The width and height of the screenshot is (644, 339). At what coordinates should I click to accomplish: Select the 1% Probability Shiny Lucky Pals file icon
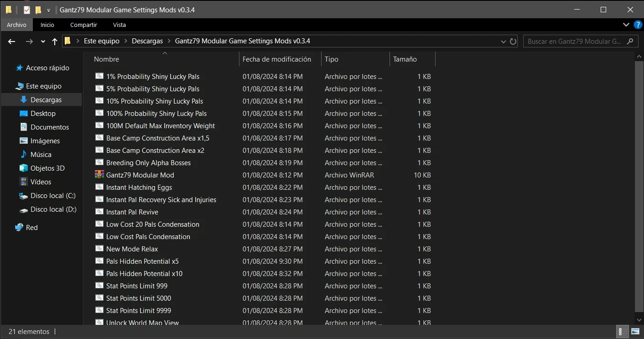[x=99, y=76]
